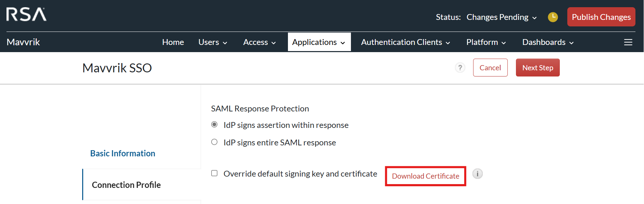Go to the Home menu item
Viewport: 644px width, 204px height.
(x=173, y=42)
